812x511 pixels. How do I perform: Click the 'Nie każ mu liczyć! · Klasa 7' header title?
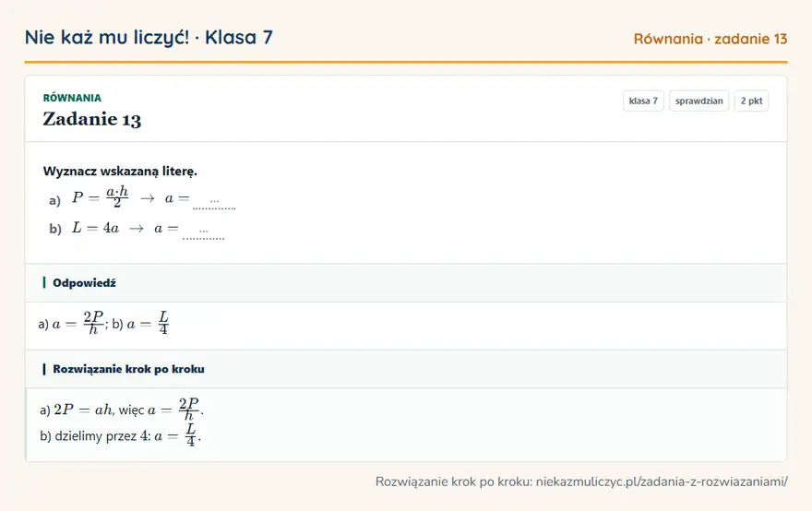pos(149,38)
